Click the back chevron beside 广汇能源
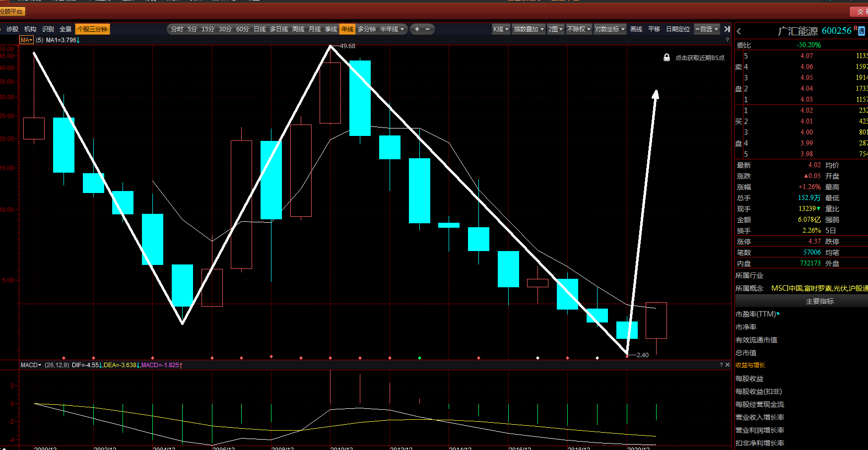868x450 pixels. (738, 31)
